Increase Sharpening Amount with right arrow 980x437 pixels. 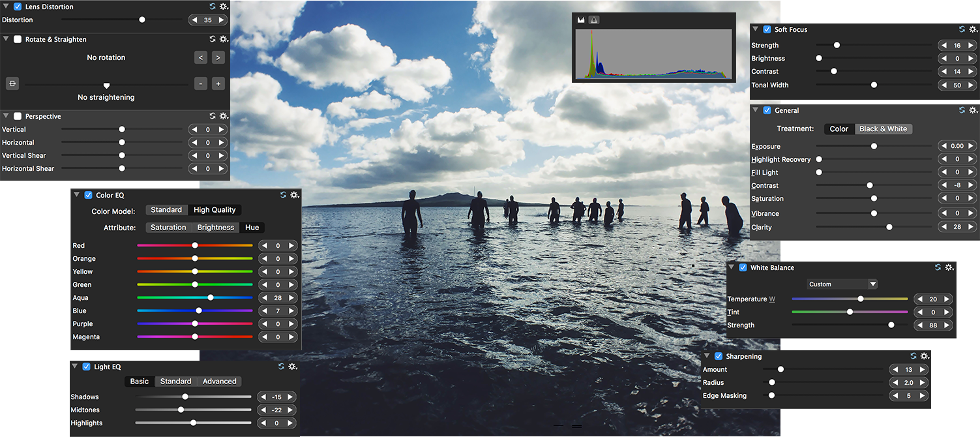[x=923, y=370]
